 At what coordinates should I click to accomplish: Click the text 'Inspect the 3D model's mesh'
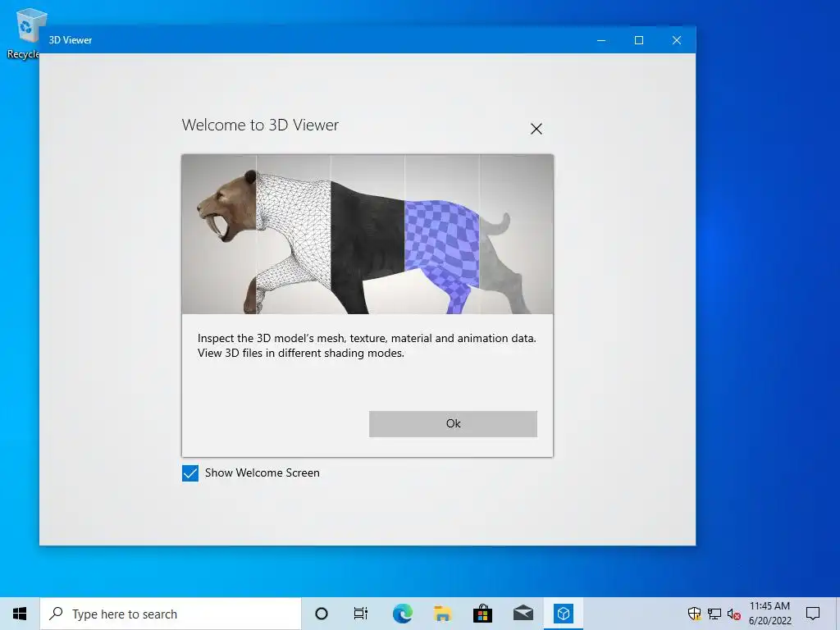click(x=272, y=338)
